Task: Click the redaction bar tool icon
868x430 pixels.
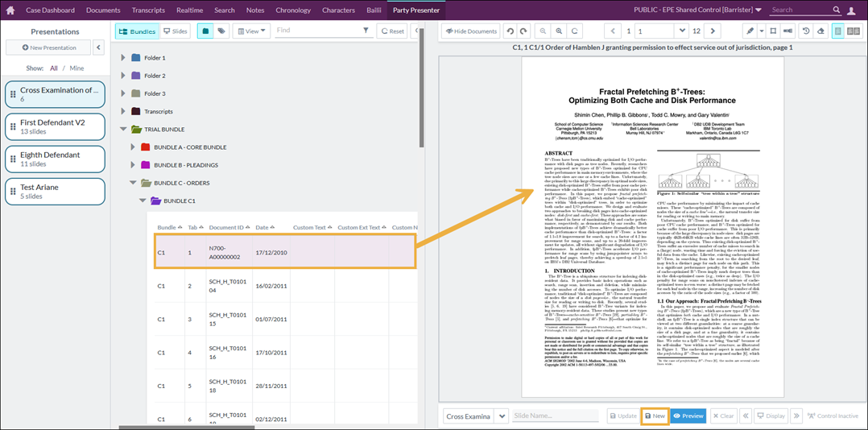Action: (787, 31)
